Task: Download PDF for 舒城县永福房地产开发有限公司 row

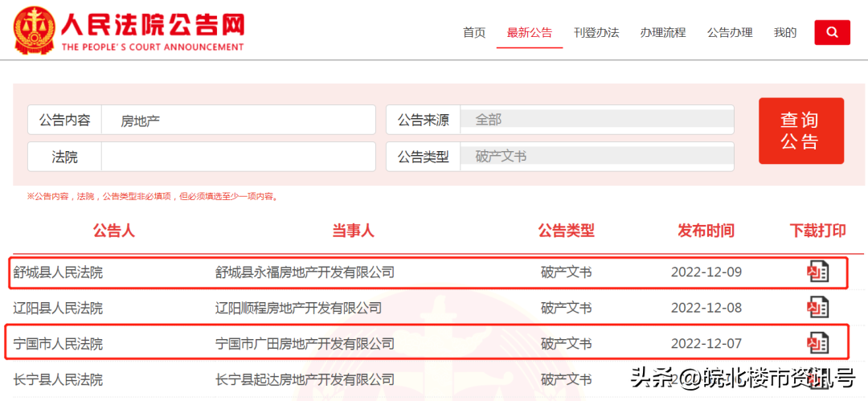Action: coord(817,272)
